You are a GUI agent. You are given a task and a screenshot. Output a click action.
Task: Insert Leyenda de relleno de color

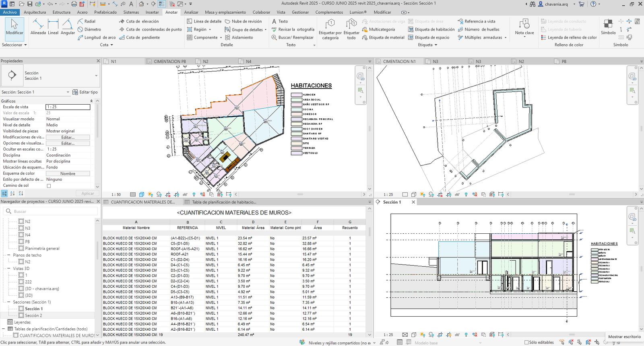click(569, 37)
